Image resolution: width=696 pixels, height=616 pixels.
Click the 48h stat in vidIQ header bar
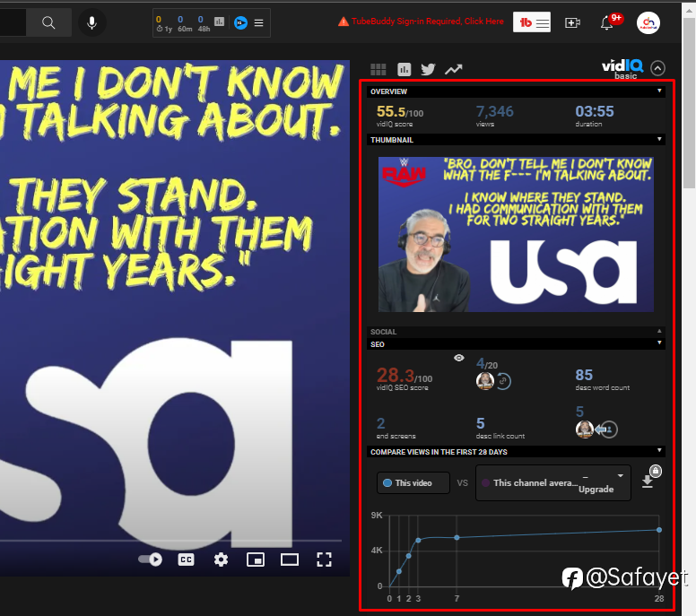(x=204, y=23)
